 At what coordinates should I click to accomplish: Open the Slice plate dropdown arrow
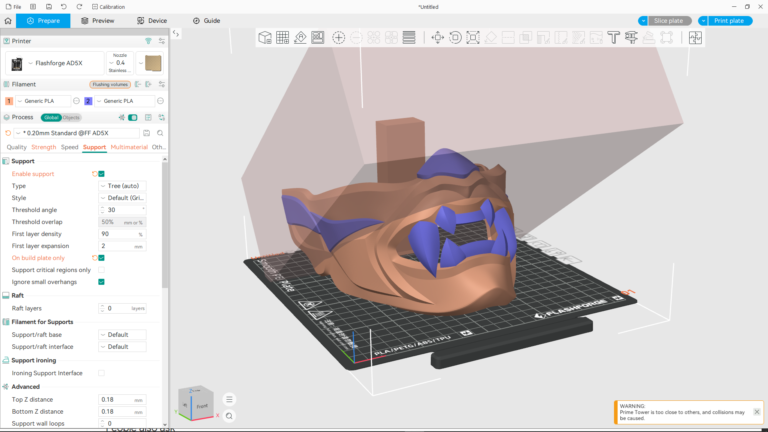point(643,21)
